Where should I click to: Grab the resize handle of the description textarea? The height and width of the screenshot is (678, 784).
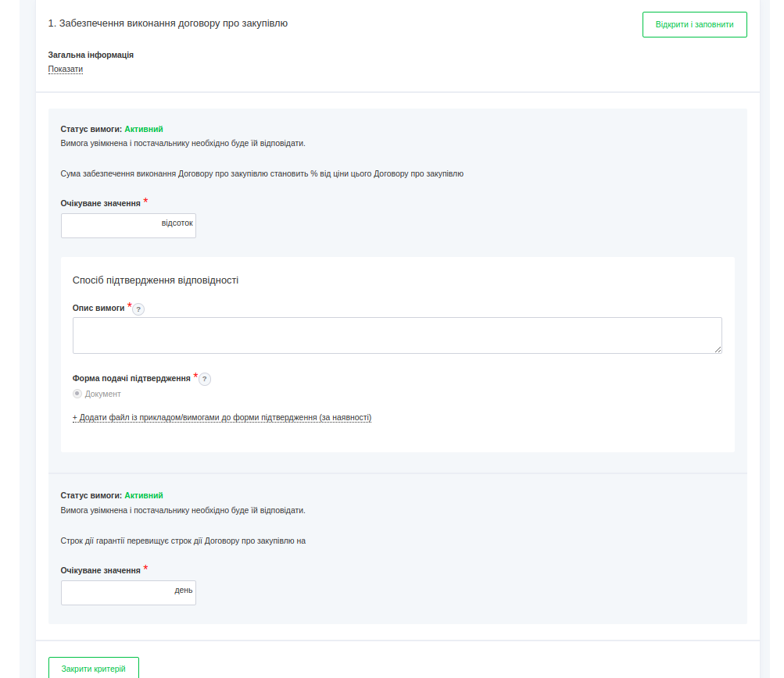tap(718, 349)
